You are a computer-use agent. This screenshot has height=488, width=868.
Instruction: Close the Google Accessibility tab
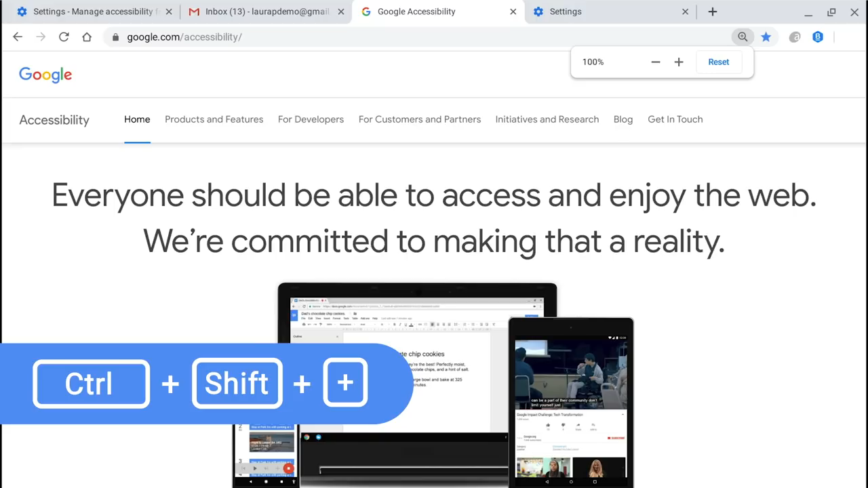click(513, 12)
